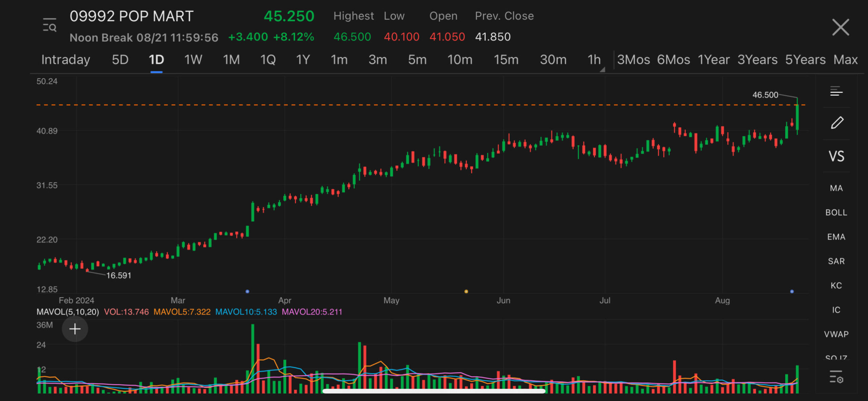Image resolution: width=868 pixels, height=401 pixels.
Task: Expand more timeframe options next to 1h
Action: [x=603, y=69]
